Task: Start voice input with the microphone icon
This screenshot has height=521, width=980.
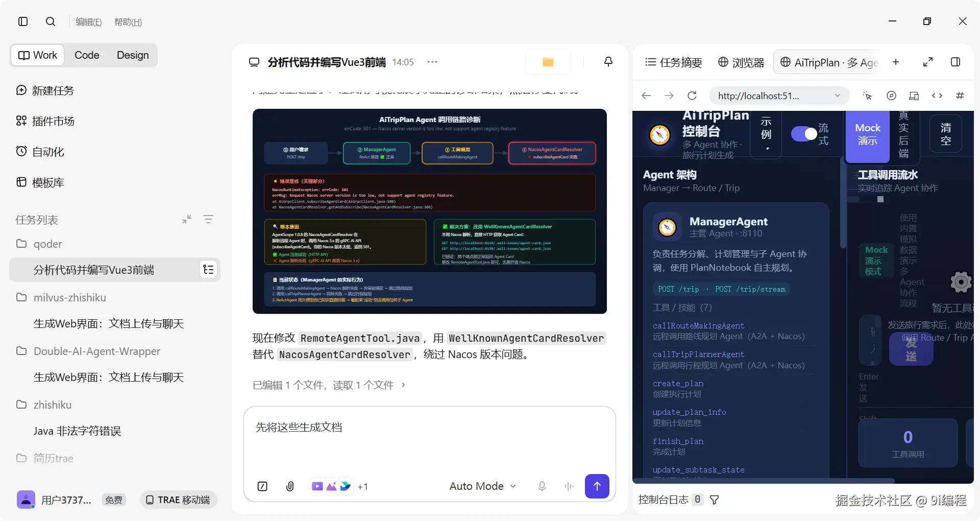Action: tap(542, 486)
